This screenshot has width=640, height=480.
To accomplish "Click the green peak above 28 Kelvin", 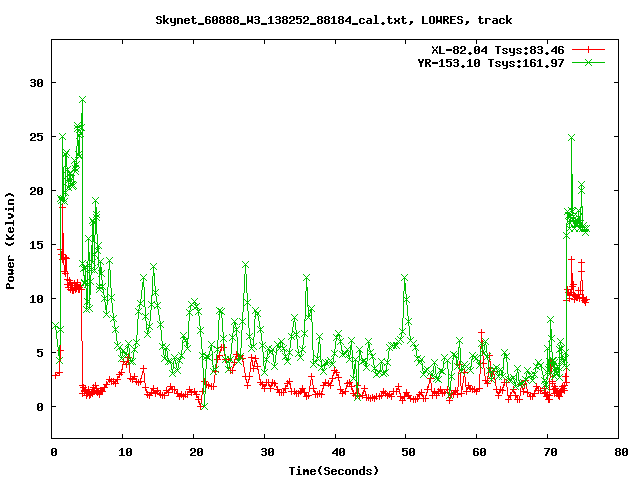I will pyautogui.click(x=82, y=100).
